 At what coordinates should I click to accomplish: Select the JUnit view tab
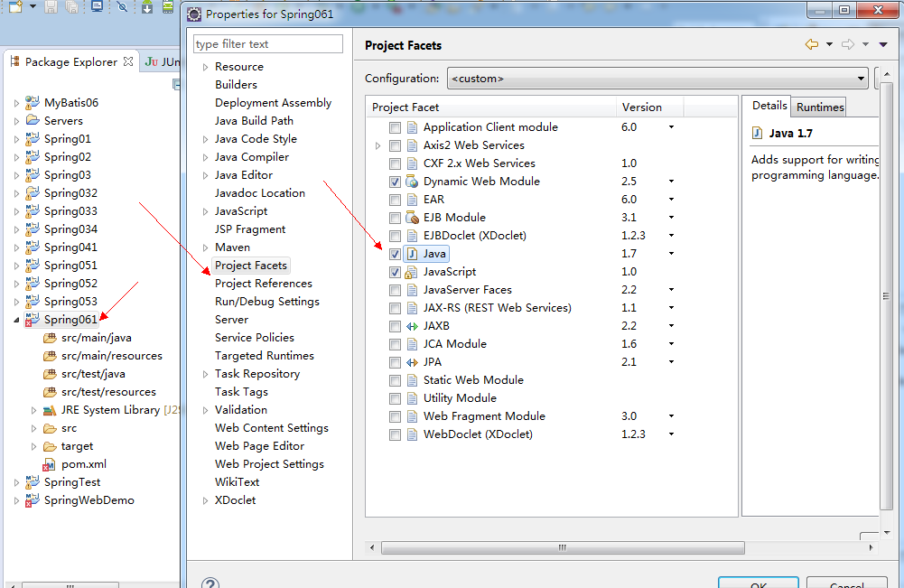click(162, 61)
